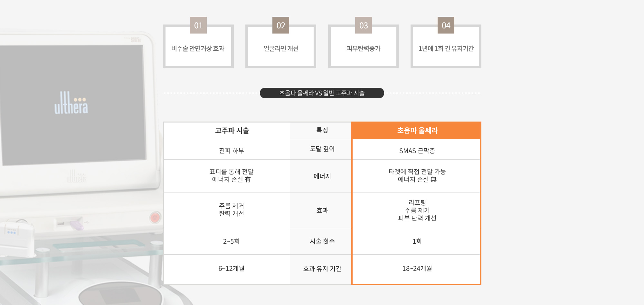The width and height of the screenshot is (644, 305).
Task: Click the 01 number badge
Action: [x=198, y=25]
